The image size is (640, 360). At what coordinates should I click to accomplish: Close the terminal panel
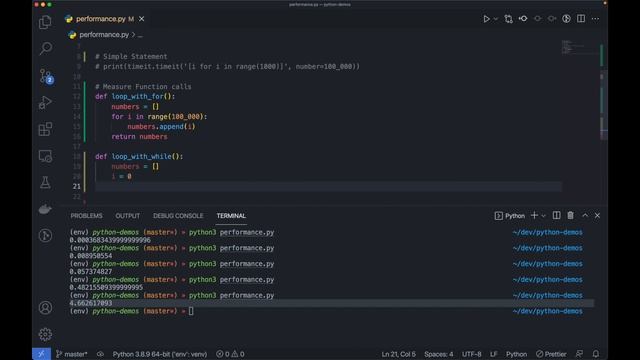click(597, 215)
